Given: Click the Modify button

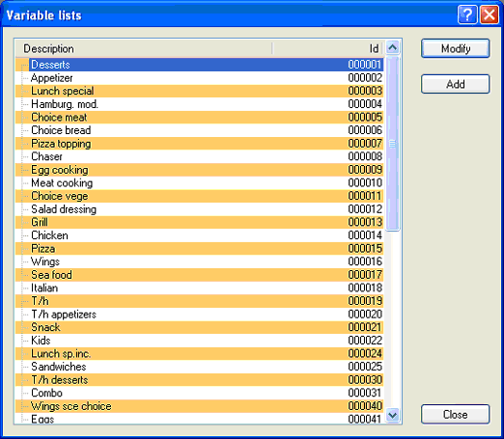Looking at the screenshot, I should tap(456, 48).
